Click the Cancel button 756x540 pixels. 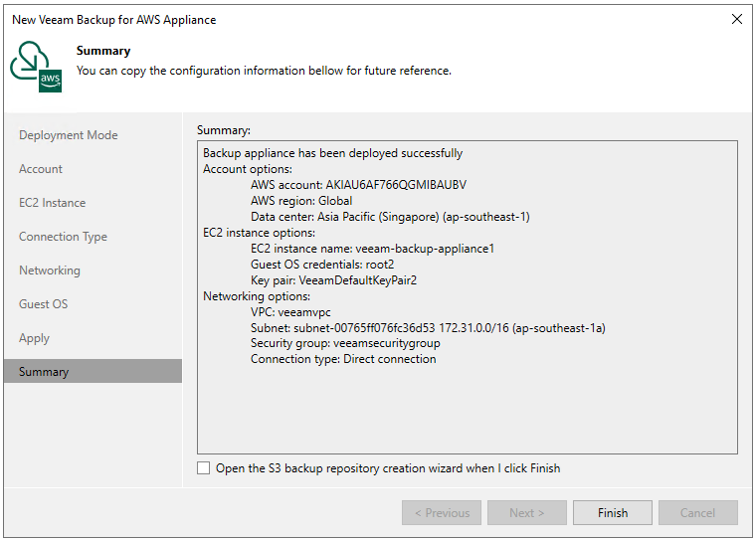697,513
